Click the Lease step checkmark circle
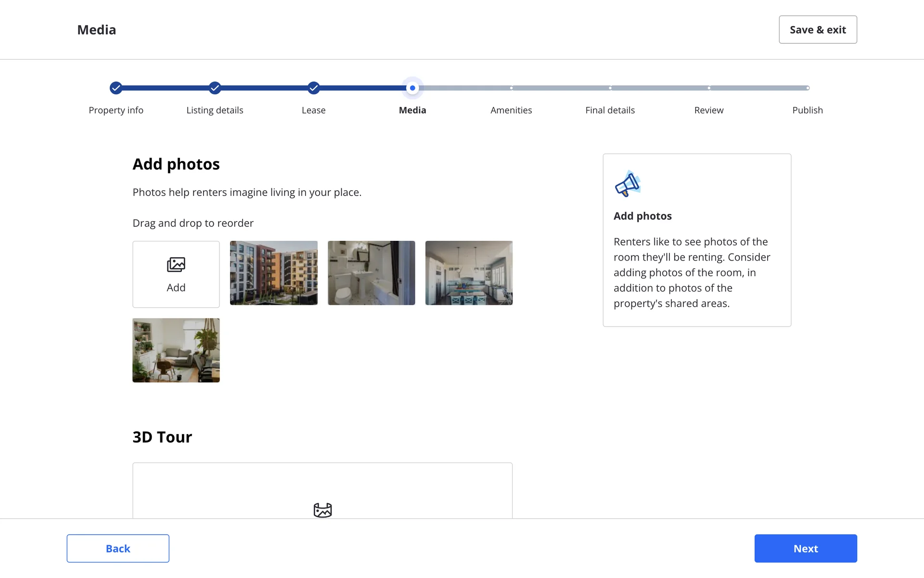The image size is (924, 578). (x=313, y=88)
